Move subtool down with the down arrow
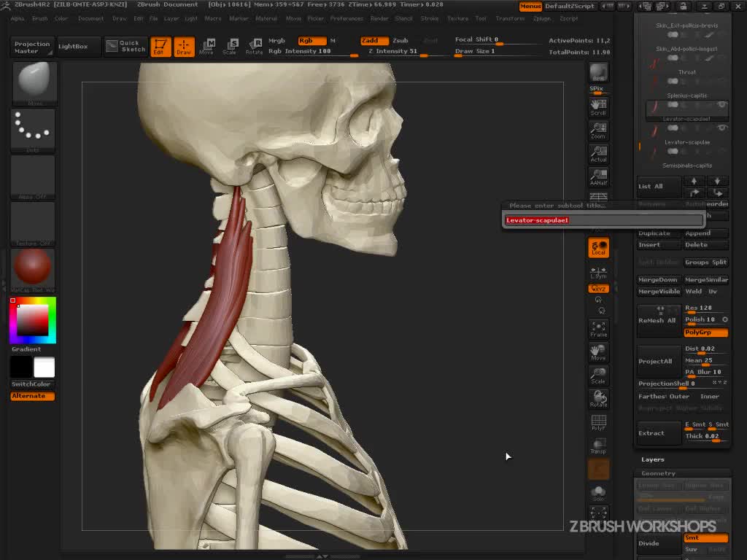 [718, 181]
